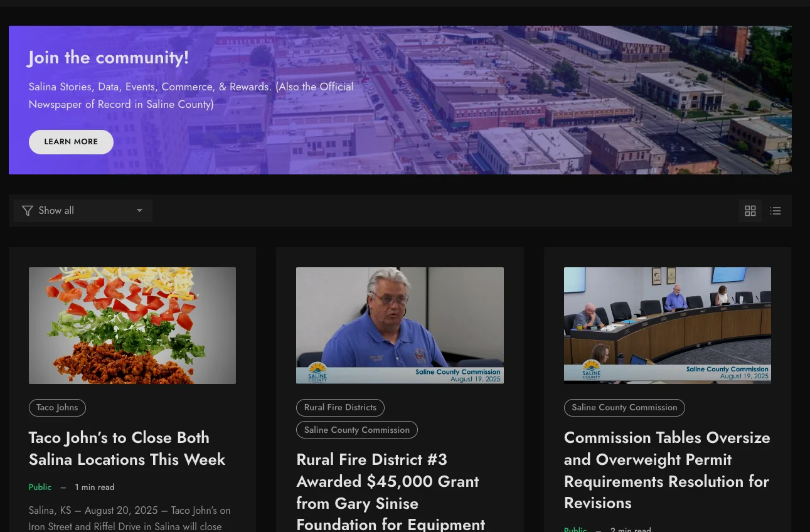The image size is (810, 532).
Task: Select Saline County Commission tag under Rural Fire Districts
Action: pyautogui.click(x=357, y=430)
